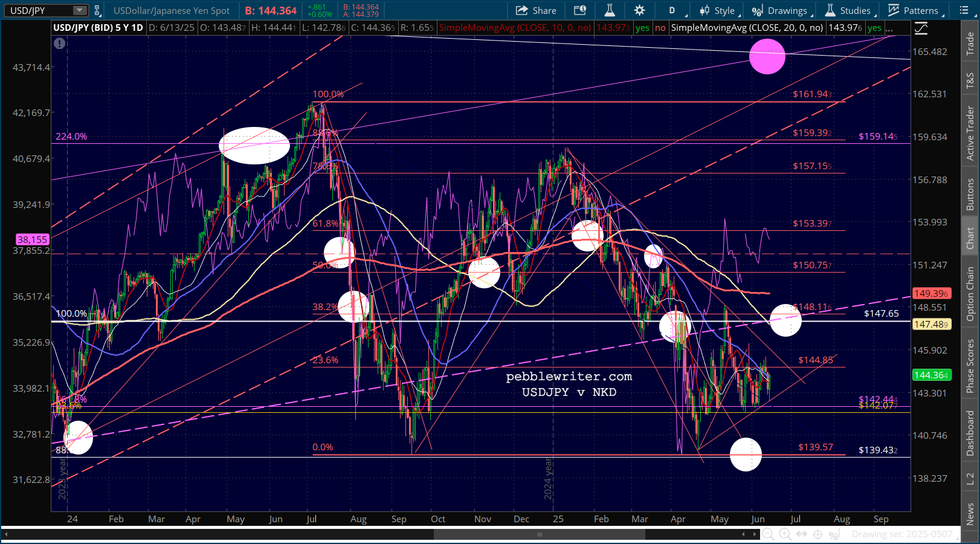This screenshot has height=544, width=980.
Task: Change the D timeframe aggregation
Action: tap(672, 10)
